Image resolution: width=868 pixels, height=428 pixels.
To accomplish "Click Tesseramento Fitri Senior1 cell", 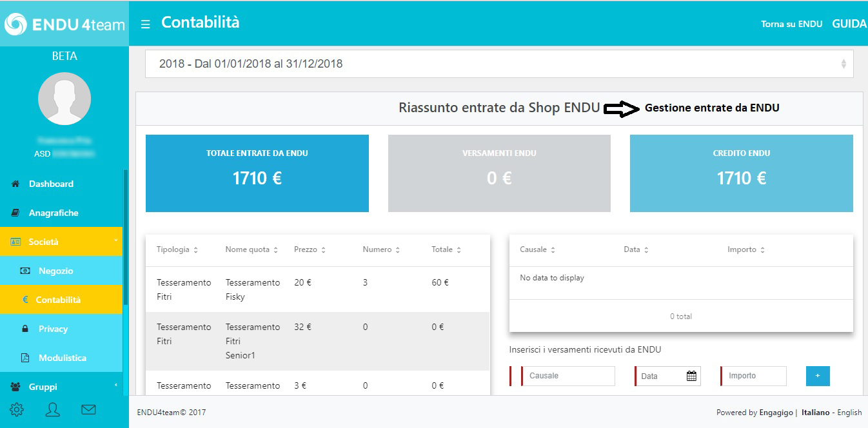I will [253, 341].
